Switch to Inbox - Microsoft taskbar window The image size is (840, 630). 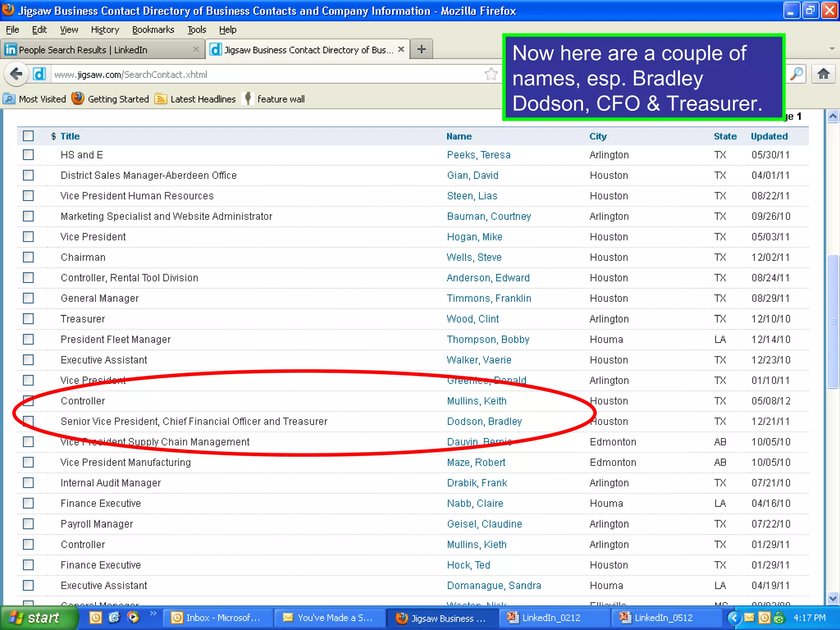click(x=217, y=618)
